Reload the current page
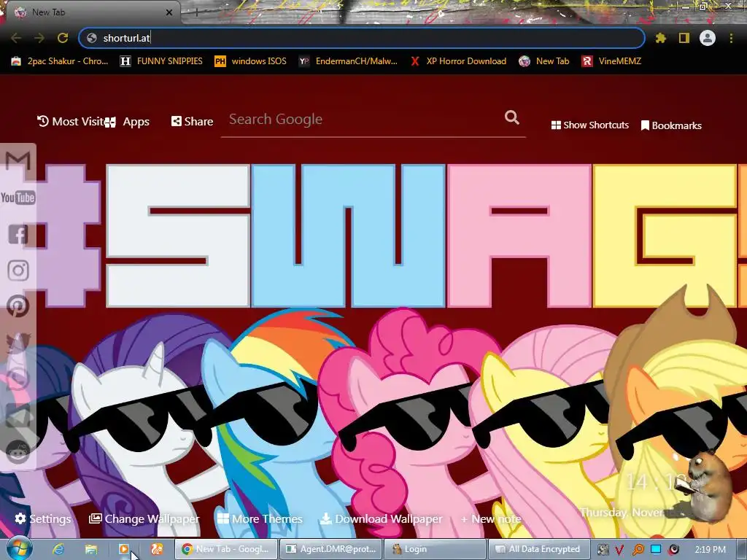747x560 pixels. click(x=63, y=38)
